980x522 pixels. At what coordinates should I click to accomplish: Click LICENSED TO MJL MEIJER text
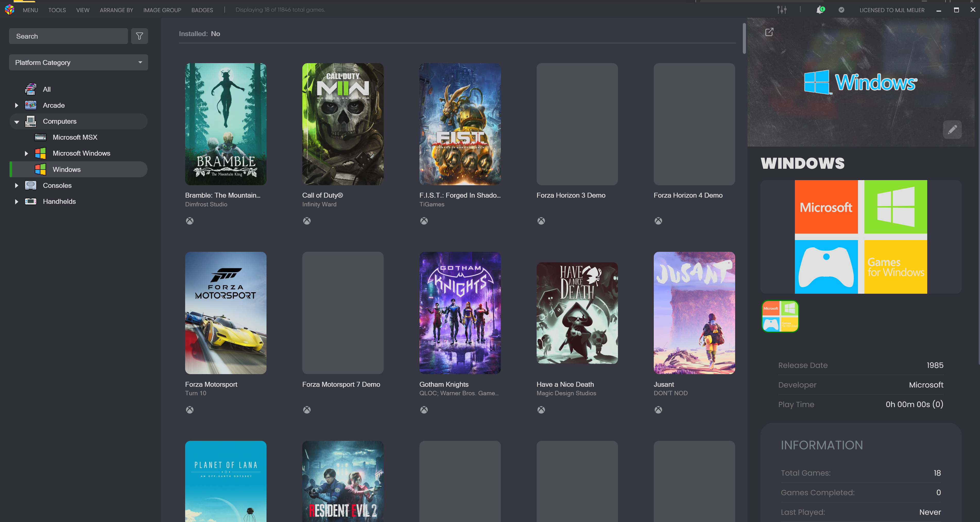click(x=892, y=10)
